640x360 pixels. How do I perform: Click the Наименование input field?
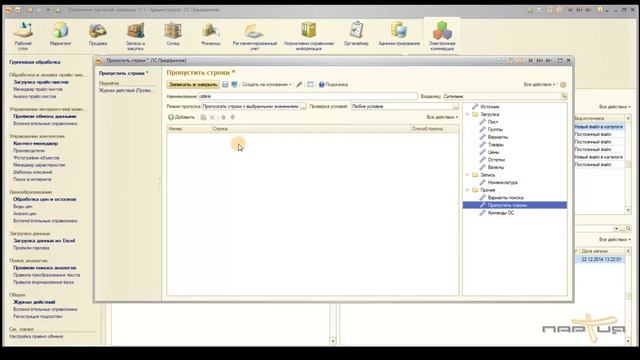[x=308, y=96]
